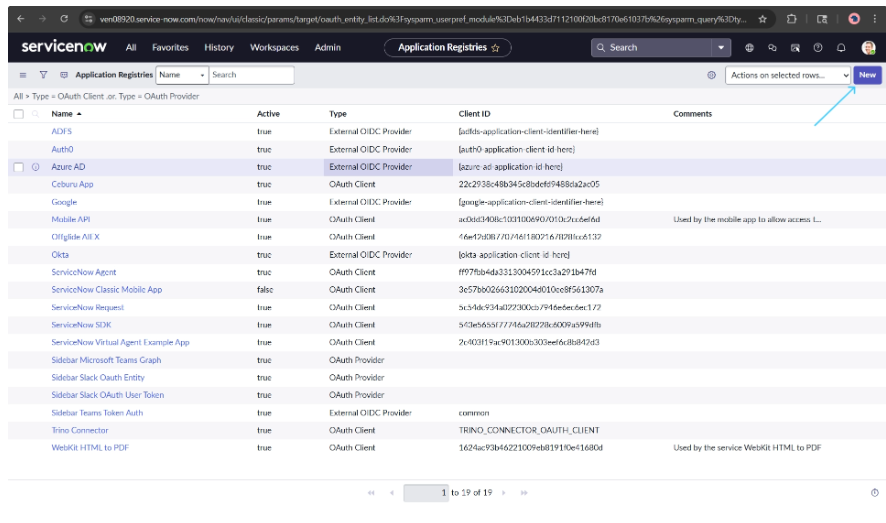Open the ServiceNow Classic Mobile App record

click(x=107, y=290)
